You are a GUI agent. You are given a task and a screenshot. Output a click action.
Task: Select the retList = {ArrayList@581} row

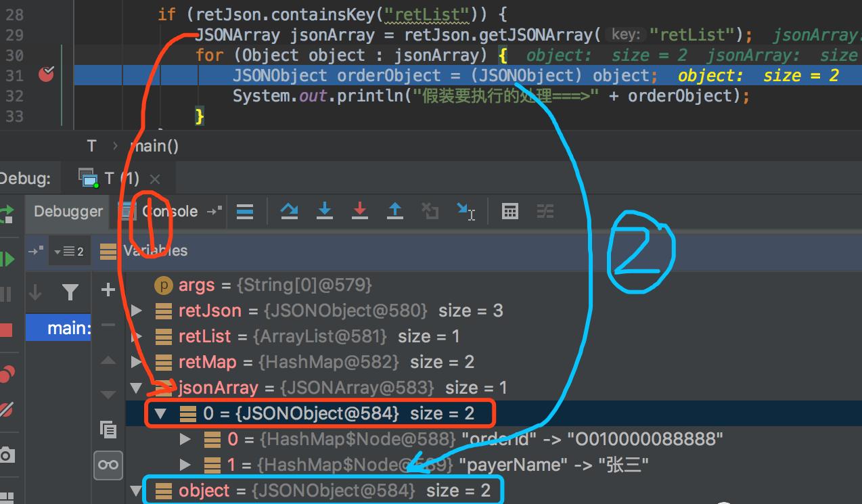point(493,337)
